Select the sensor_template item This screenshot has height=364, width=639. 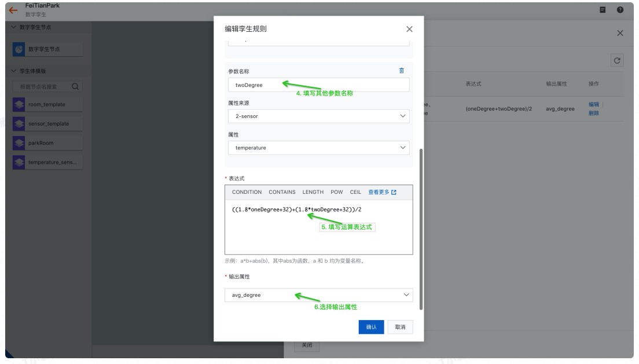pyautogui.click(x=47, y=123)
